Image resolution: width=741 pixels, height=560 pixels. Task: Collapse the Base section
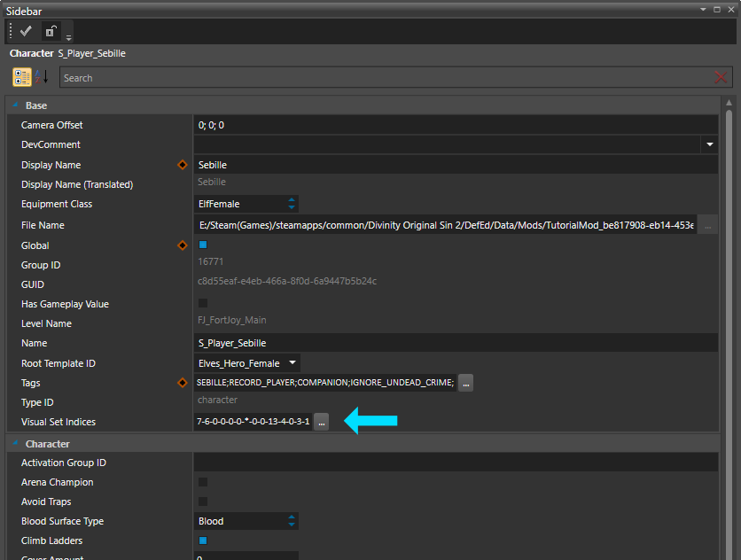point(15,105)
